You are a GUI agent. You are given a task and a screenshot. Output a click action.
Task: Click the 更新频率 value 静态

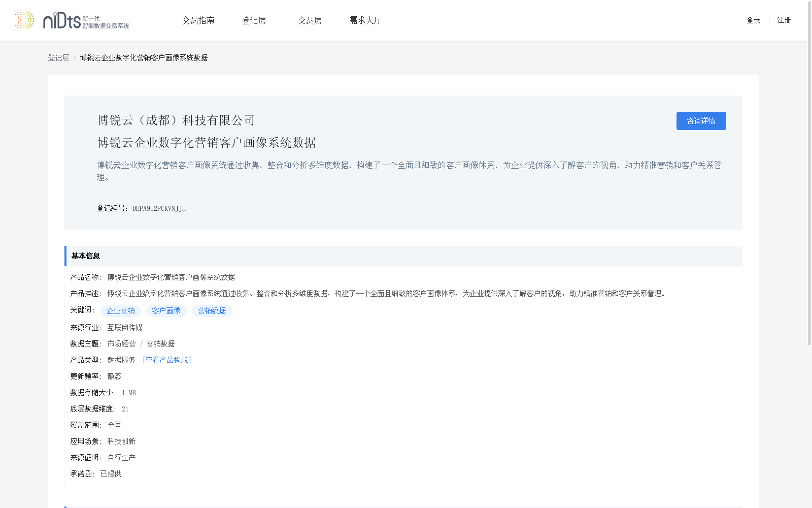pos(114,376)
